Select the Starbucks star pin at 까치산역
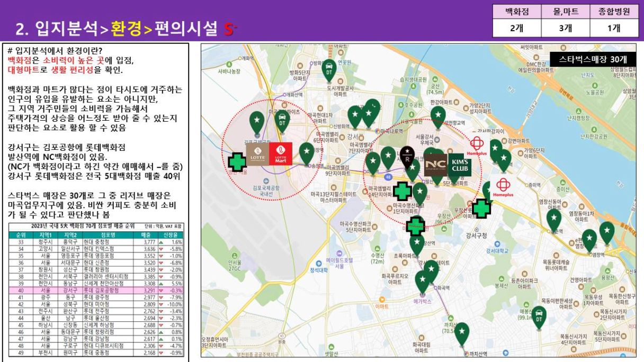 462,332
